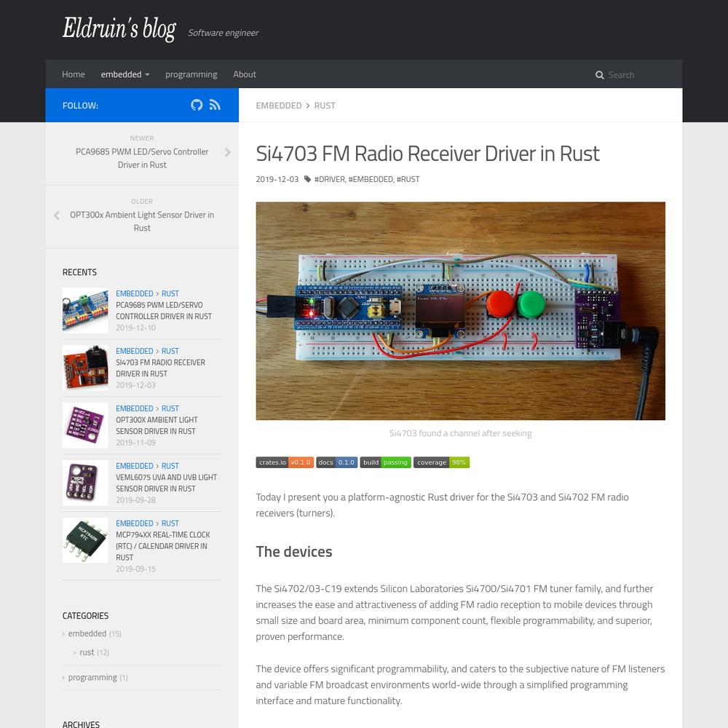
Task: Click the heading The devices
Action: (294, 552)
